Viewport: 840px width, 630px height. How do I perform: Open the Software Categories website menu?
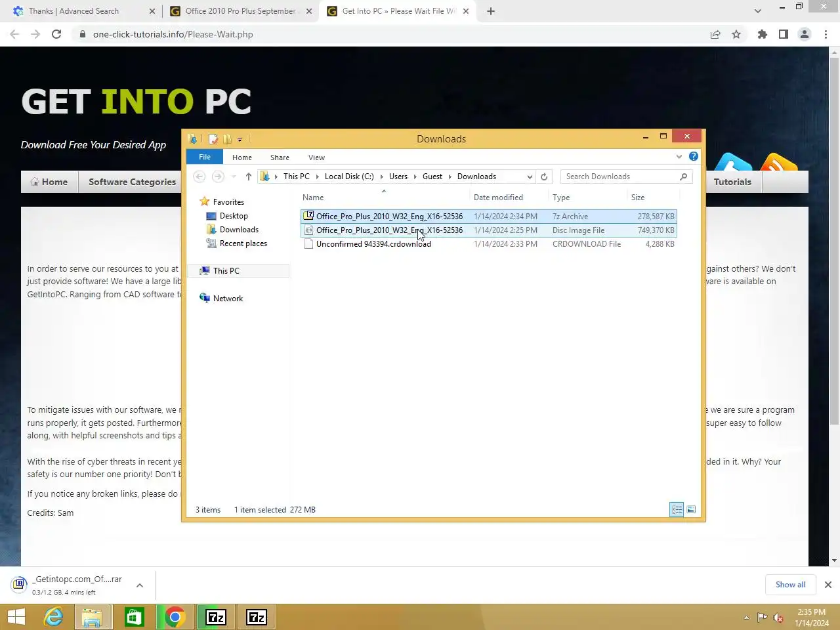132,182
